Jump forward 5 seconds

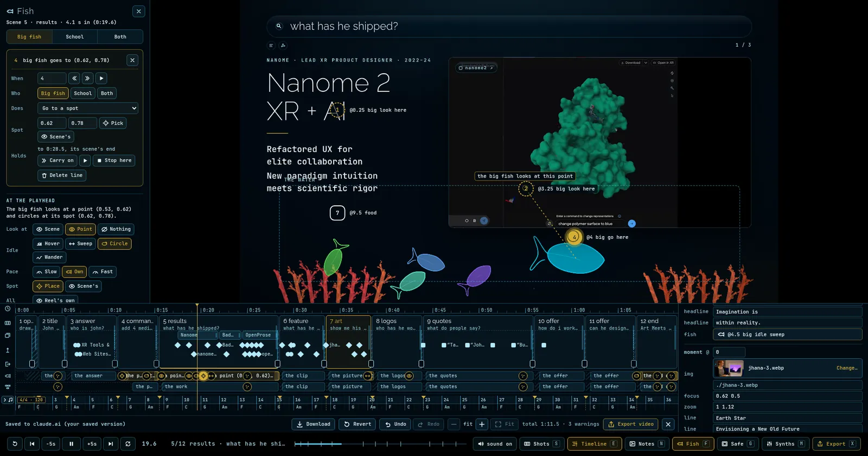click(x=92, y=444)
